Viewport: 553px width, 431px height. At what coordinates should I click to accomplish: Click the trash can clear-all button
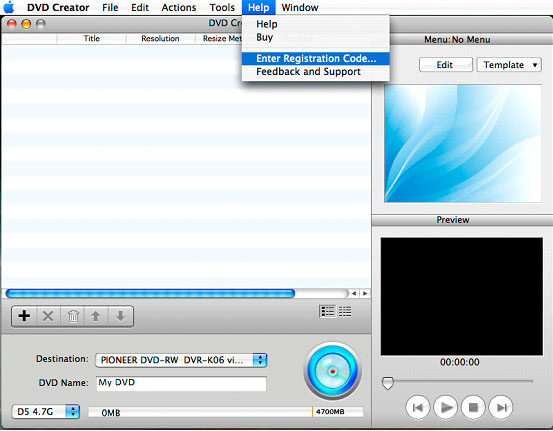[73, 316]
